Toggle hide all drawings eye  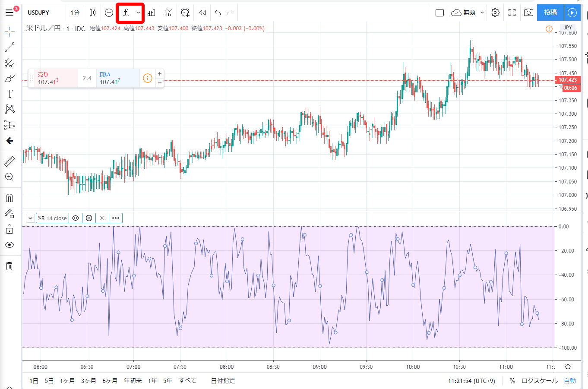pos(9,245)
